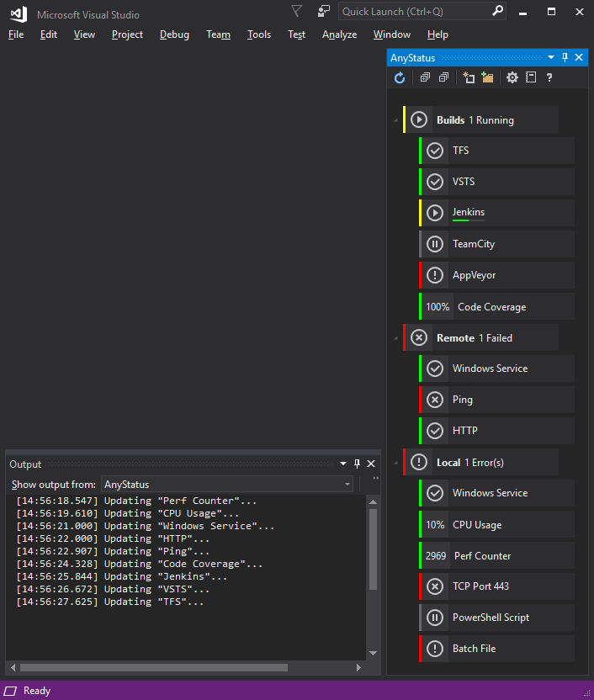
Task: Click the TCP Port 443 failed icon
Action: [x=435, y=586]
